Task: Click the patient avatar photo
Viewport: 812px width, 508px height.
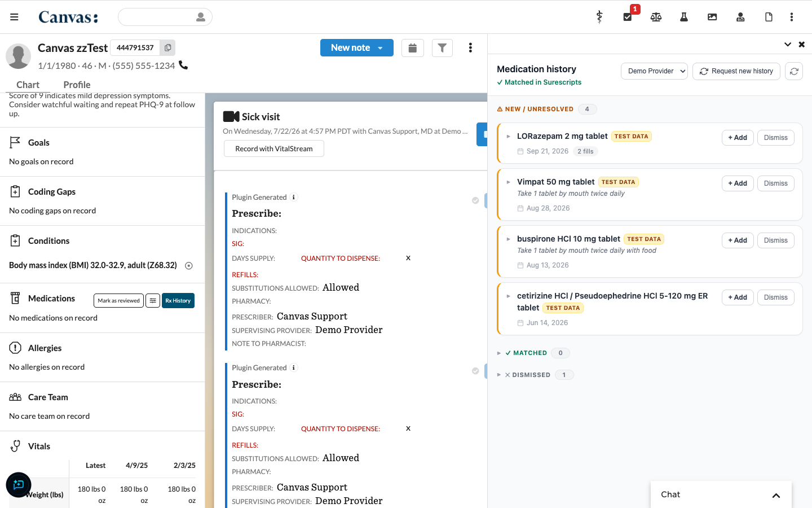Action: (x=18, y=56)
